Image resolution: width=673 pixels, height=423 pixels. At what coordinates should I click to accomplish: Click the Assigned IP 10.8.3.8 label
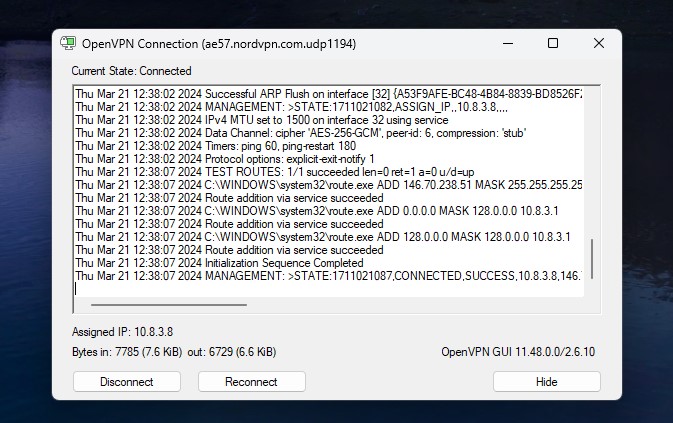click(122, 332)
